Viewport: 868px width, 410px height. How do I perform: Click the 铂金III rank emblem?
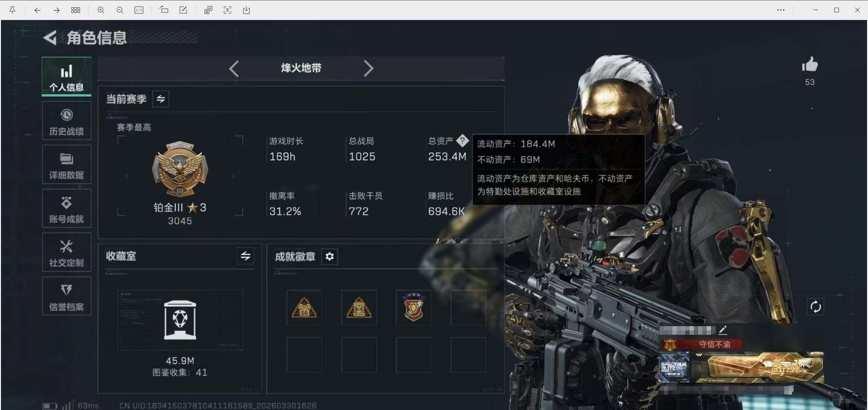click(180, 170)
